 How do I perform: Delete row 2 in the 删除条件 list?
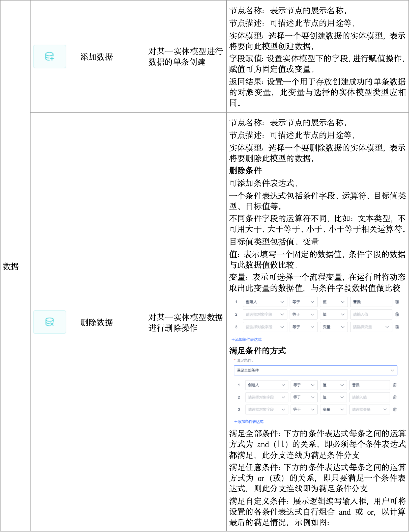tap(397, 314)
